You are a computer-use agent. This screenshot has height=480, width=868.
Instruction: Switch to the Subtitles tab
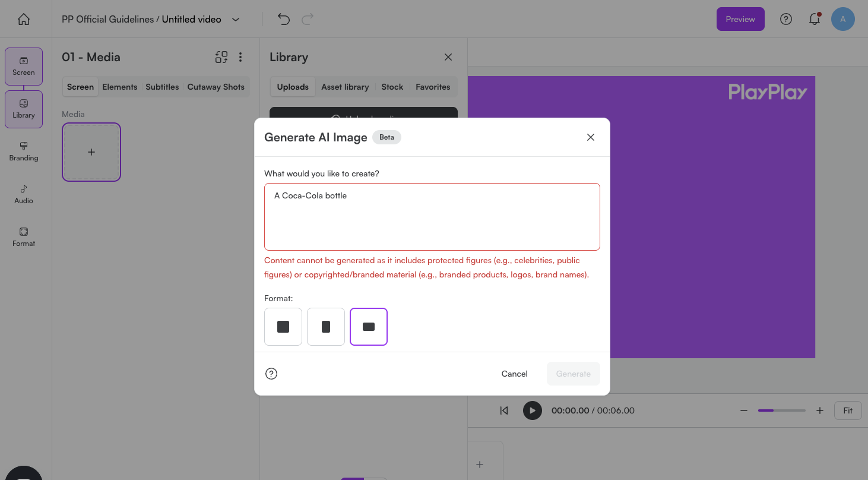pyautogui.click(x=162, y=87)
